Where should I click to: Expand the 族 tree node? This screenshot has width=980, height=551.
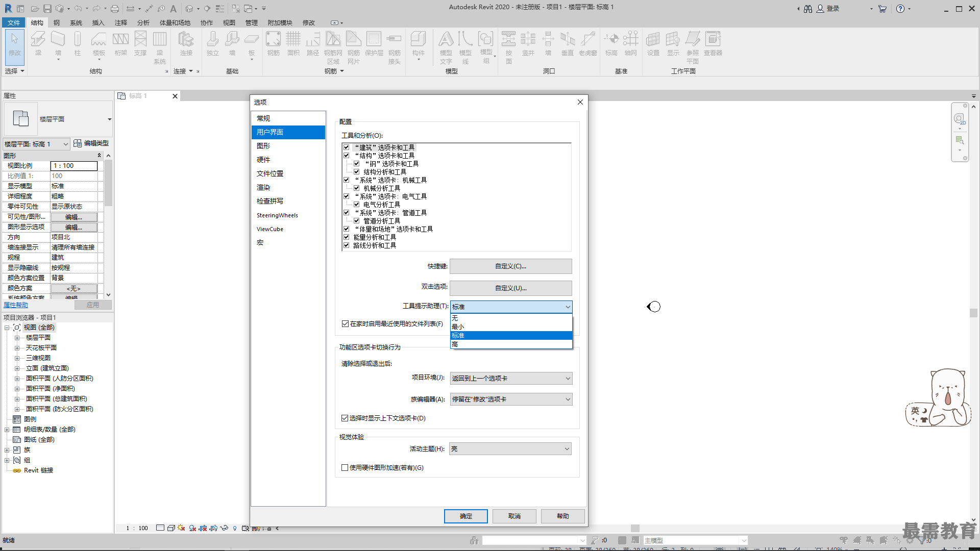click(x=7, y=450)
